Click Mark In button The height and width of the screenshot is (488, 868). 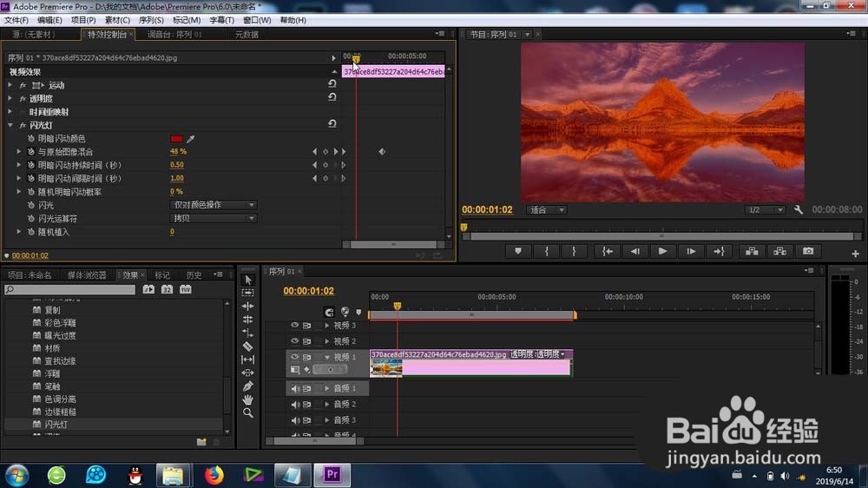pos(546,252)
